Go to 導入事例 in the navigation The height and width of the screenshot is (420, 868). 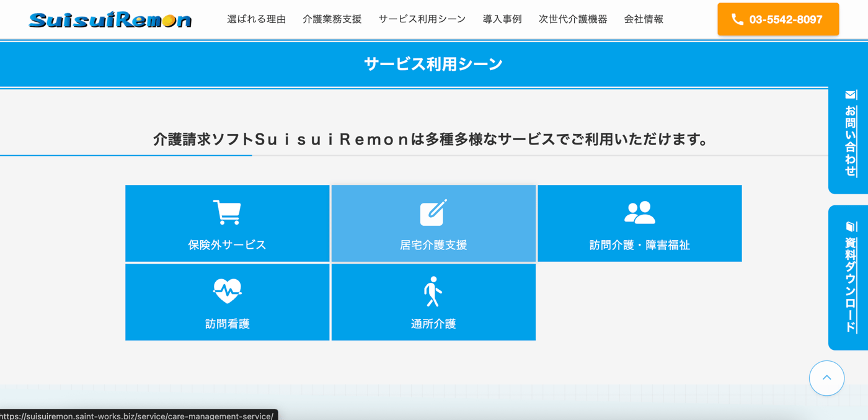[502, 19]
